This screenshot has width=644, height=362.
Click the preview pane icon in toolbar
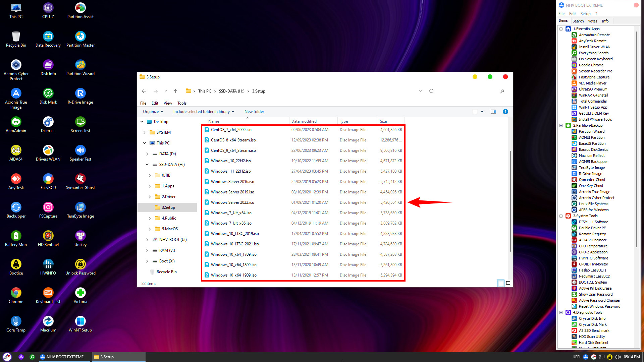coord(493,112)
